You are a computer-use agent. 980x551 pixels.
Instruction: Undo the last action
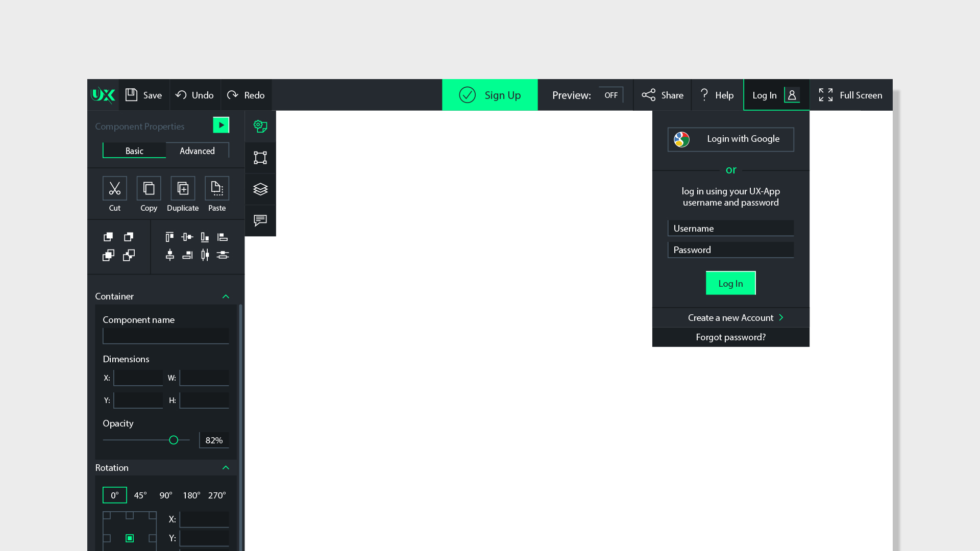coord(194,95)
